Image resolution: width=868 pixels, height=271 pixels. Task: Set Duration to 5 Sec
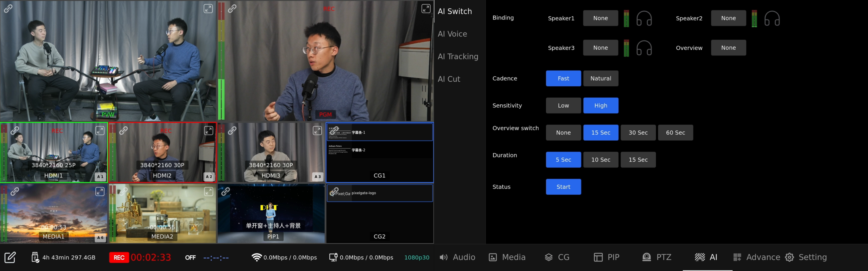563,160
